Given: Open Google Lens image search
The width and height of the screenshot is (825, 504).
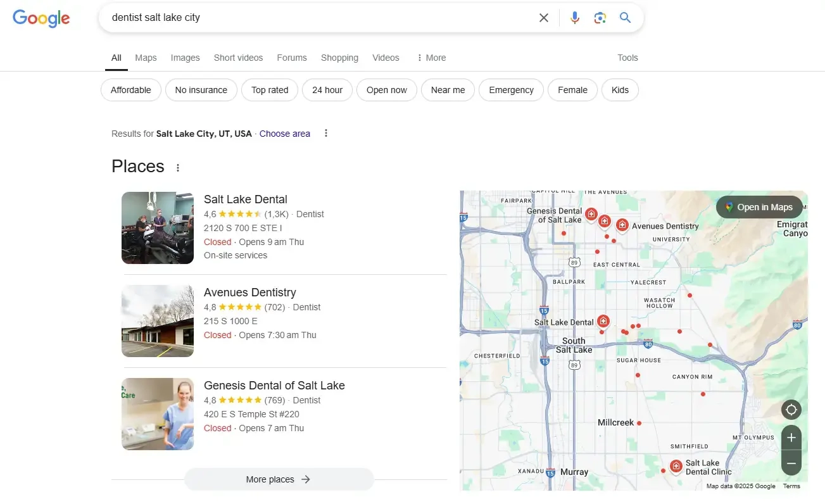Looking at the screenshot, I should (600, 18).
